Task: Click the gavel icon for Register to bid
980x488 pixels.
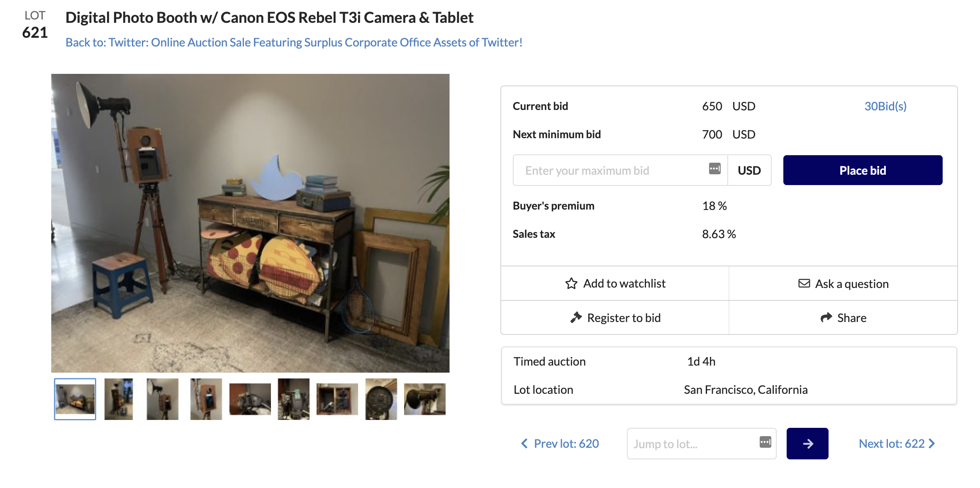Action: click(x=576, y=317)
